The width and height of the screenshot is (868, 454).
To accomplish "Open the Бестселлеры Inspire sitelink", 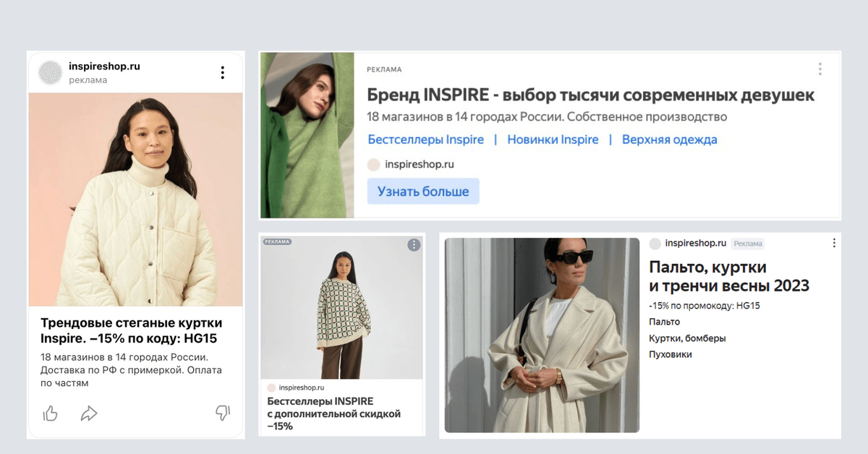I will click(x=425, y=140).
